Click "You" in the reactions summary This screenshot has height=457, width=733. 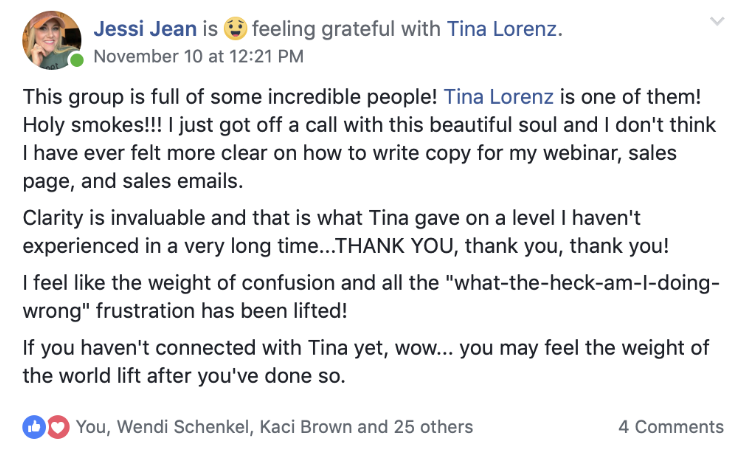tap(91, 427)
